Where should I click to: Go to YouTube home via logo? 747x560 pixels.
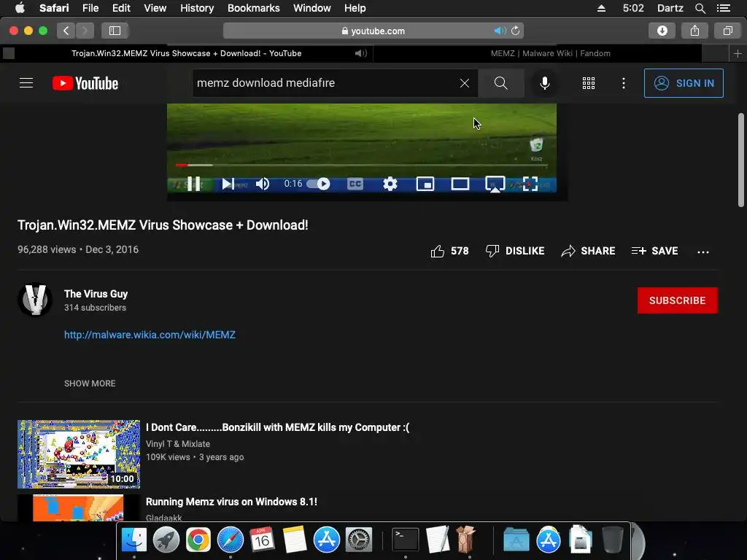coord(85,83)
